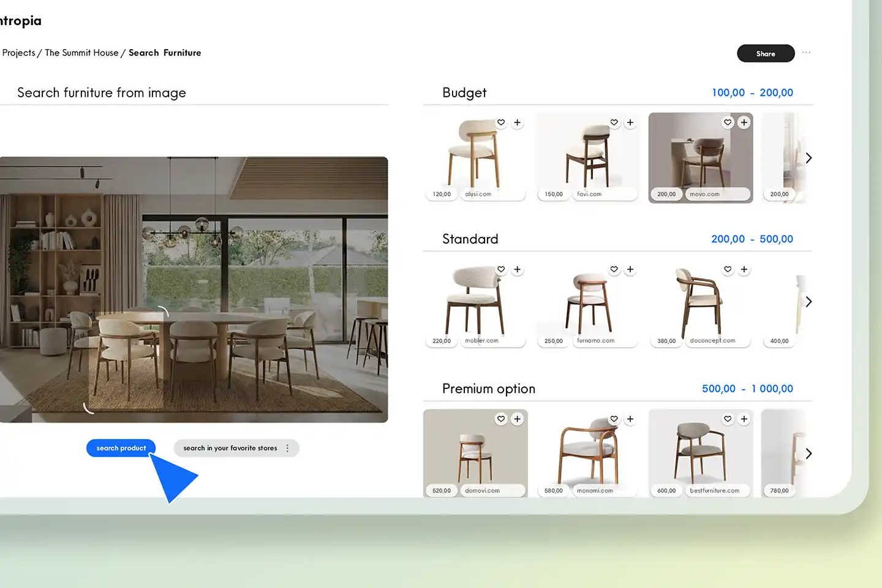This screenshot has width=882, height=588.
Task: Add the 150,00 favi.com chair to project
Action: coord(630,123)
